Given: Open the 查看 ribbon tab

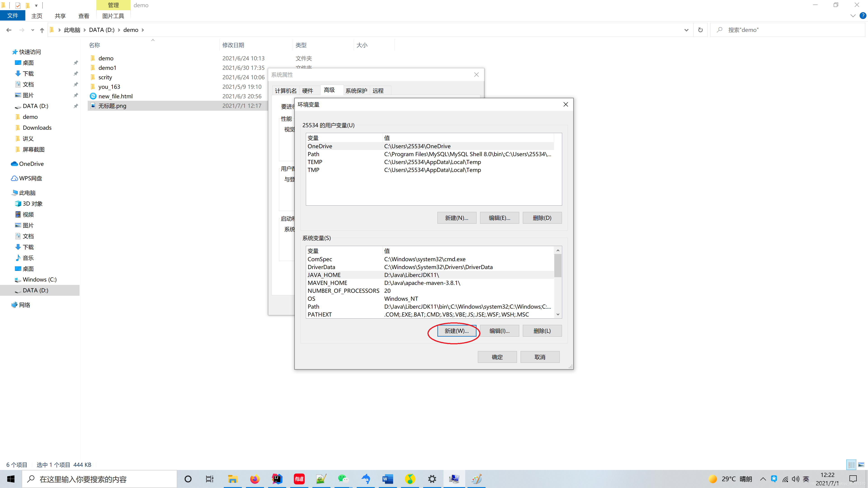Looking at the screenshot, I should click(84, 16).
